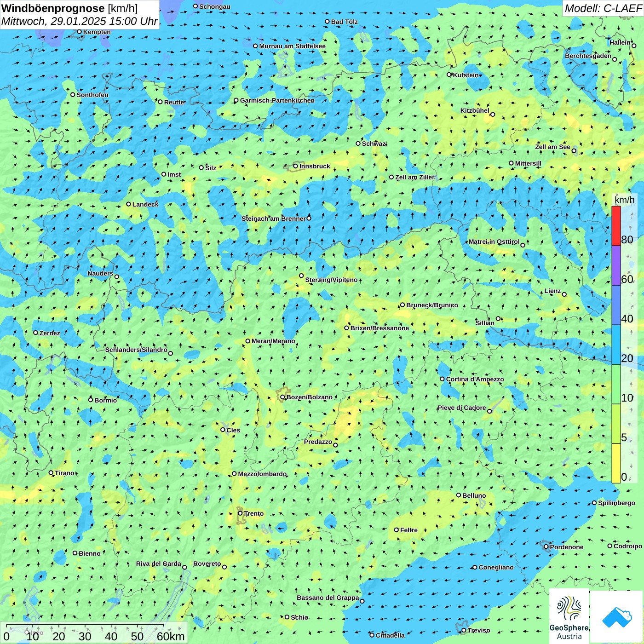Click the Cles town label

[x=233, y=430]
